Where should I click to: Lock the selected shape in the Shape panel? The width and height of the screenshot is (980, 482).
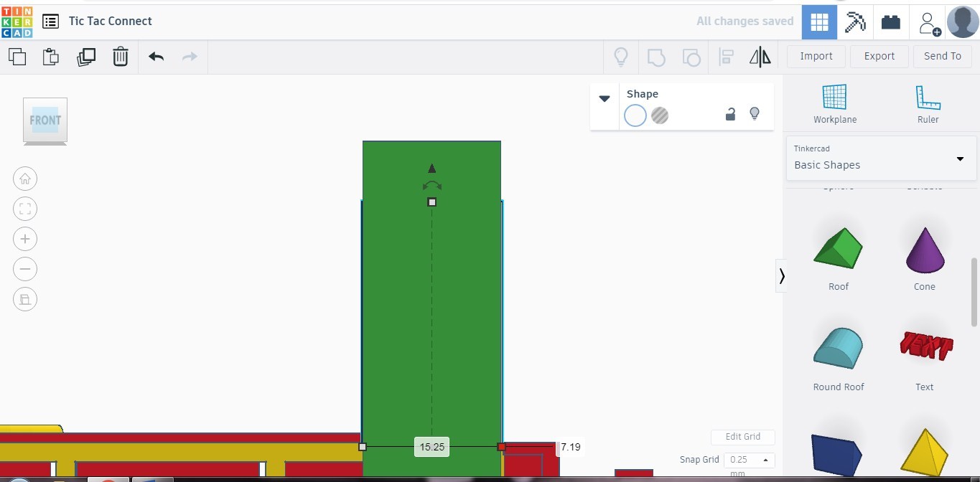tap(730, 113)
